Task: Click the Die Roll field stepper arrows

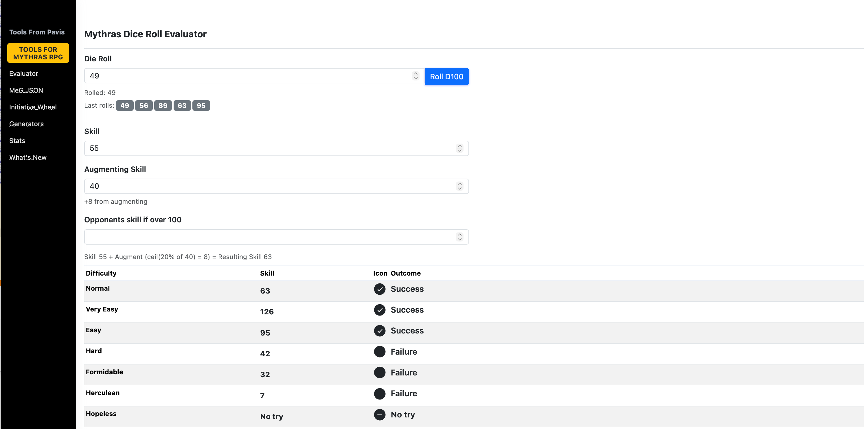Action: point(415,76)
